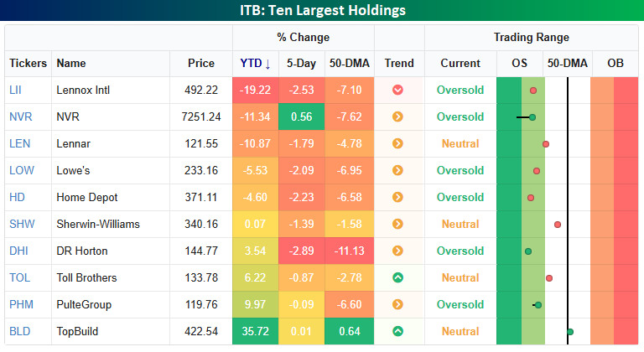Click the Trend column header

(399, 64)
